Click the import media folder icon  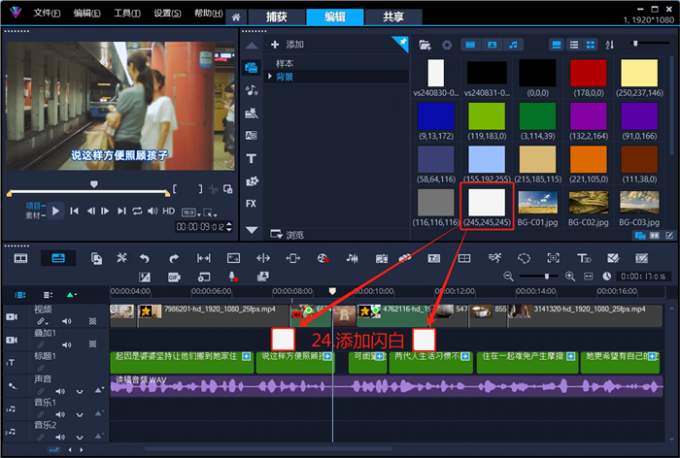coord(425,45)
